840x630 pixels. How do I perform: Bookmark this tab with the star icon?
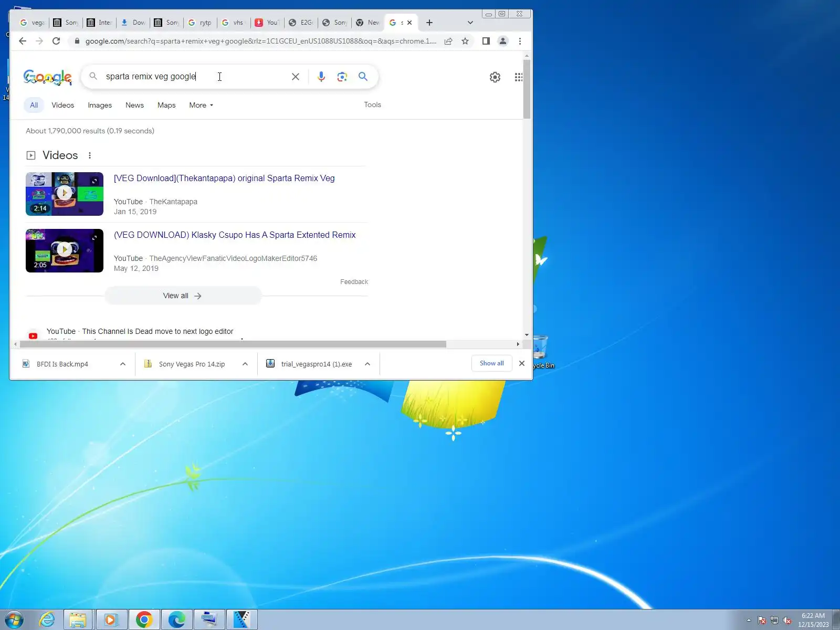click(x=465, y=41)
